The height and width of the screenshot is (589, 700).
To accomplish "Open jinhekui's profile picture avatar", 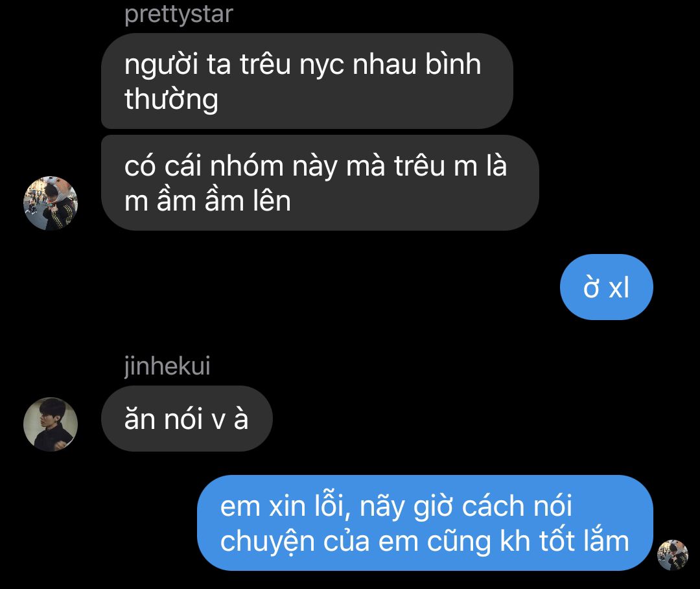I will tap(51, 424).
